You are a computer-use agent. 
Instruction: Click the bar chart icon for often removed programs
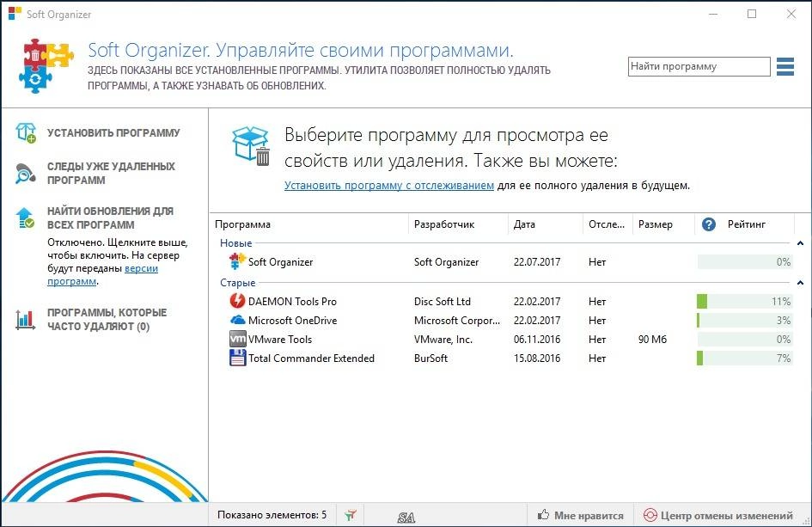tap(25, 320)
